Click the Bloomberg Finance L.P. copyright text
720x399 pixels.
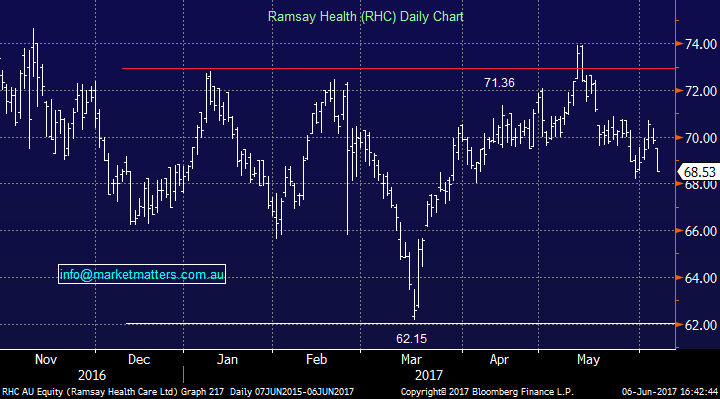pos(487,392)
